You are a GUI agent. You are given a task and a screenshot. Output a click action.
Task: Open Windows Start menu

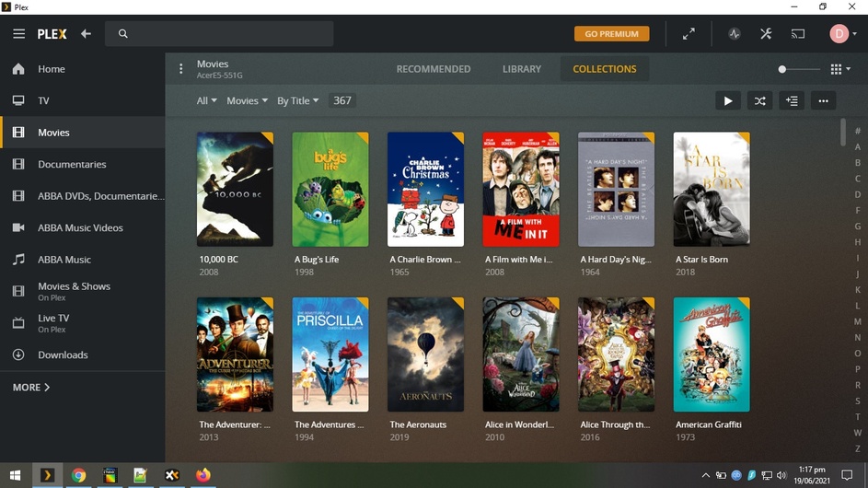pos(16,475)
